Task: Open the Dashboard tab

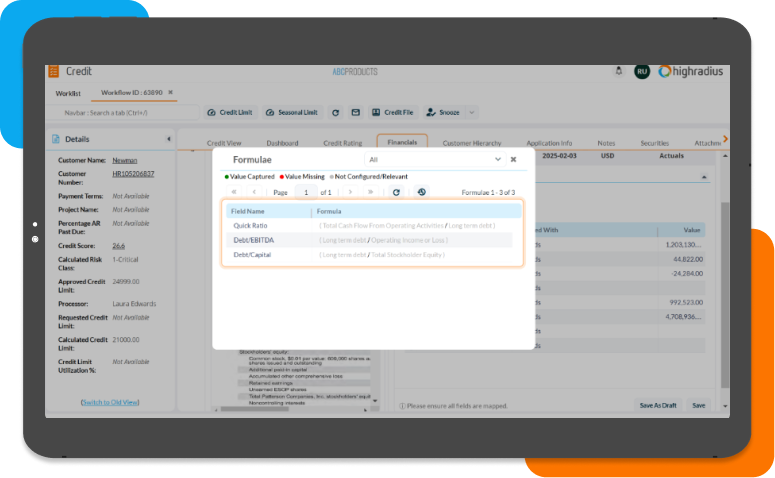Action: [282, 143]
